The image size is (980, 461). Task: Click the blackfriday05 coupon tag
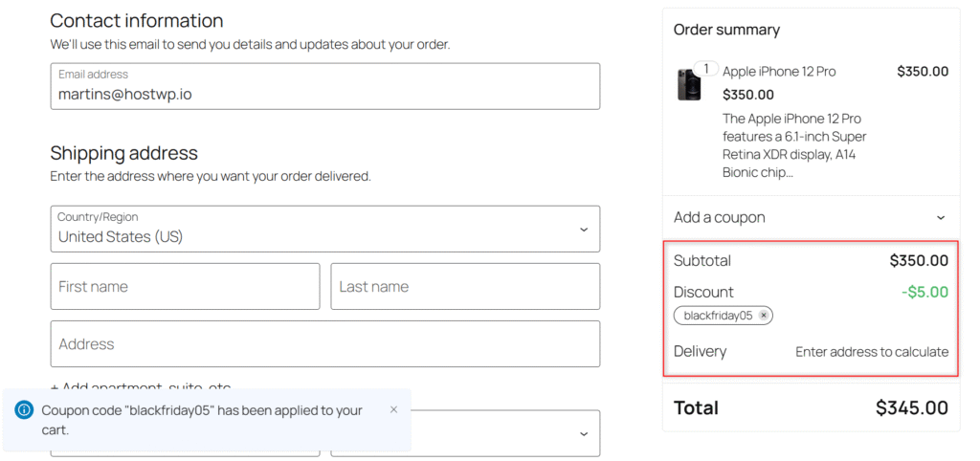pos(718,315)
